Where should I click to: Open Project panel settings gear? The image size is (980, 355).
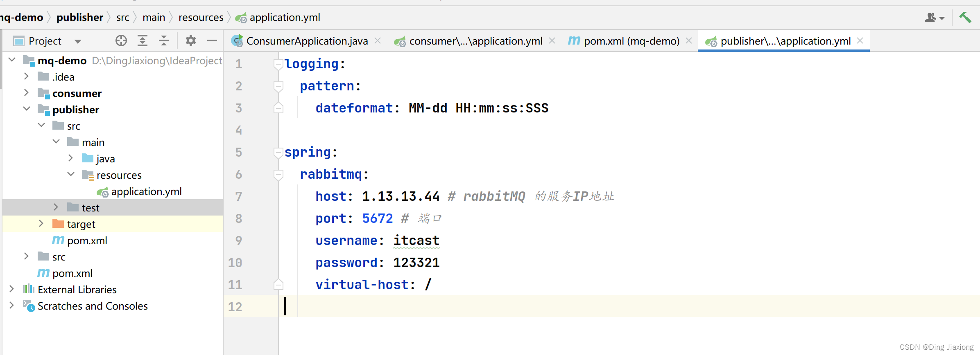(x=191, y=40)
